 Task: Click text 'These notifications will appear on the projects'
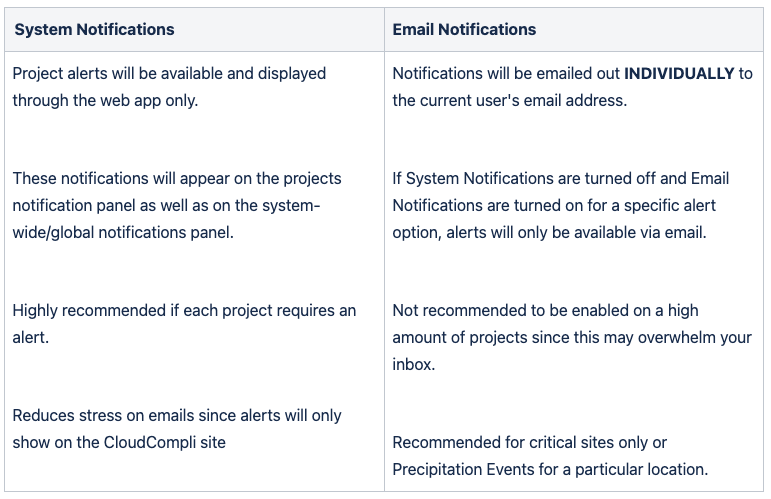(x=177, y=178)
